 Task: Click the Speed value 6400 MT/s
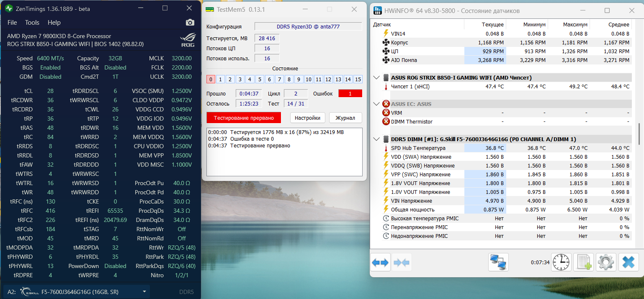pos(50,58)
